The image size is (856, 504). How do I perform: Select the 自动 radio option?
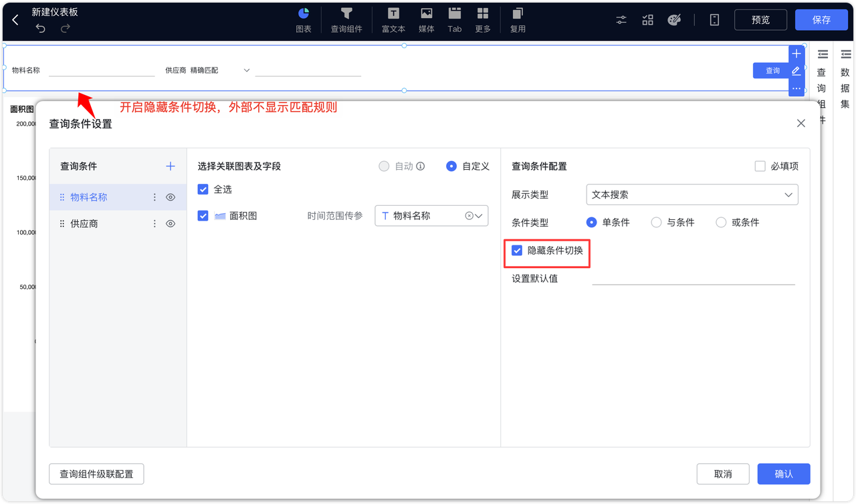(384, 166)
